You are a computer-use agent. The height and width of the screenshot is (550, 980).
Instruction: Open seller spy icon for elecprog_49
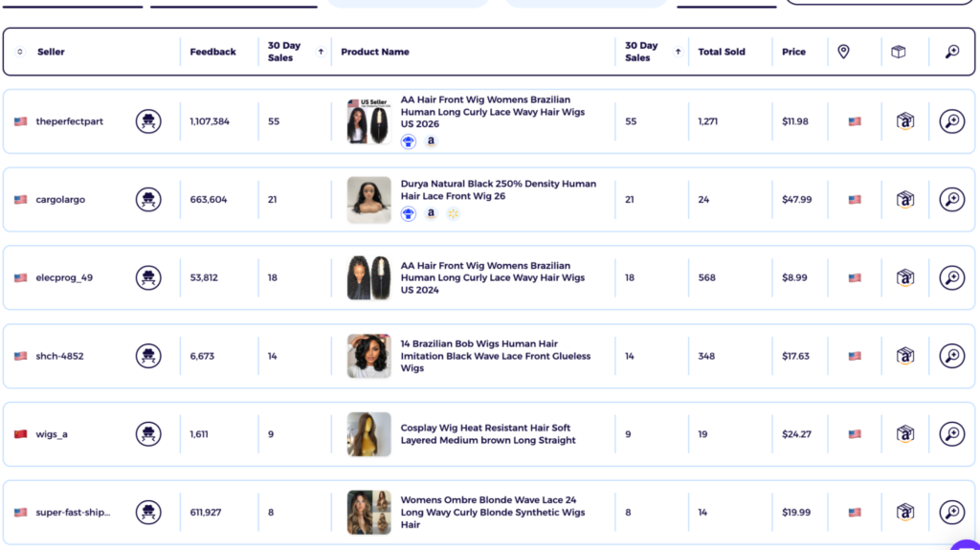tap(148, 277)
